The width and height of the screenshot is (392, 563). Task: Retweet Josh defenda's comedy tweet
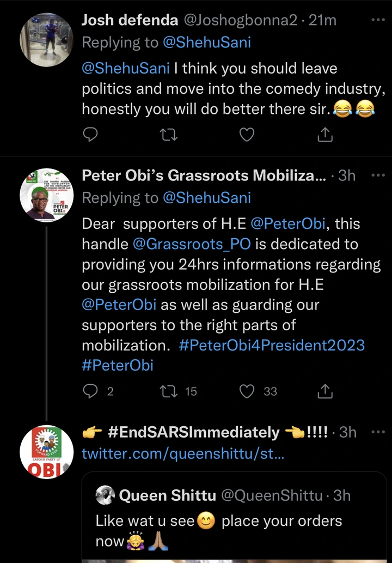[169, 134]
